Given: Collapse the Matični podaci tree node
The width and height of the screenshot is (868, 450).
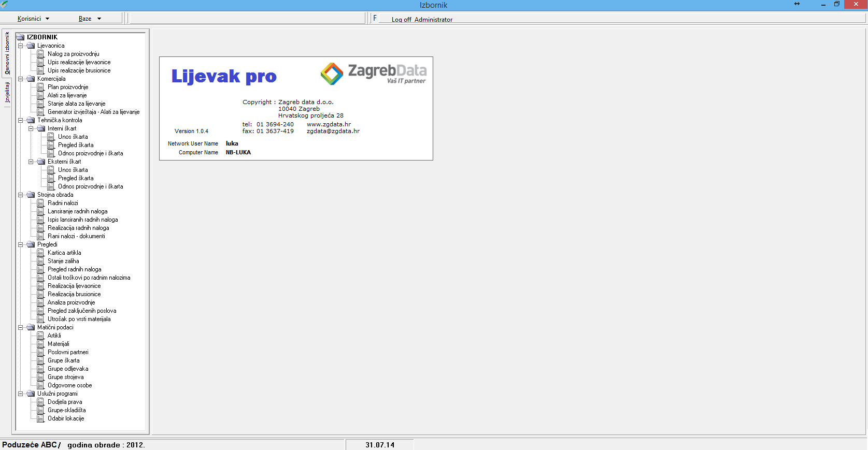Looking at the screenshot, I should [21, 327].
